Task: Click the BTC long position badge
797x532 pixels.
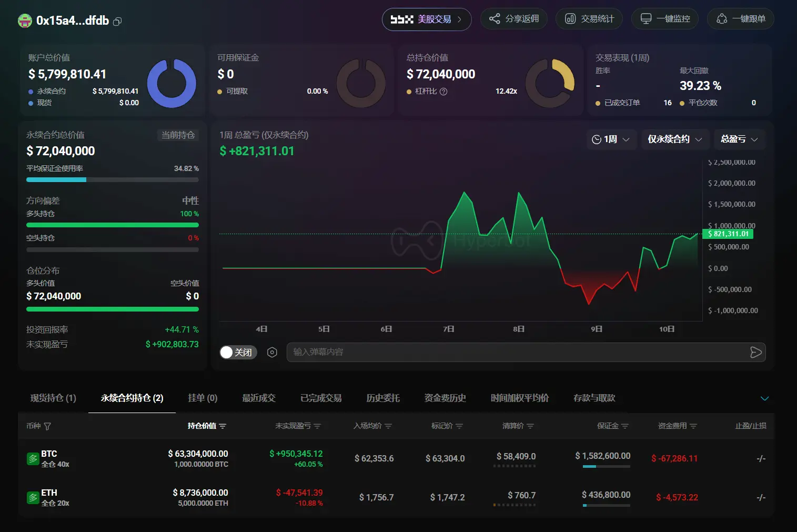Action: (x=33, y=459)
